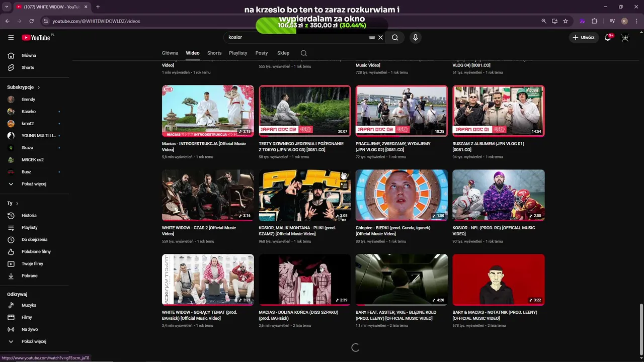Open the YouTube hamburger guide menu
644x362 pixels.
pos(11,37)
